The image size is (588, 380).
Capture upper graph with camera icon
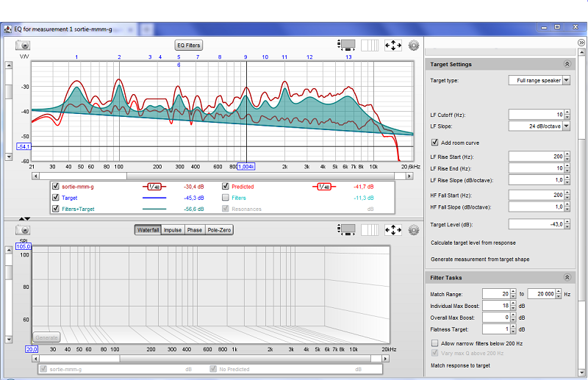coord(23,46)
